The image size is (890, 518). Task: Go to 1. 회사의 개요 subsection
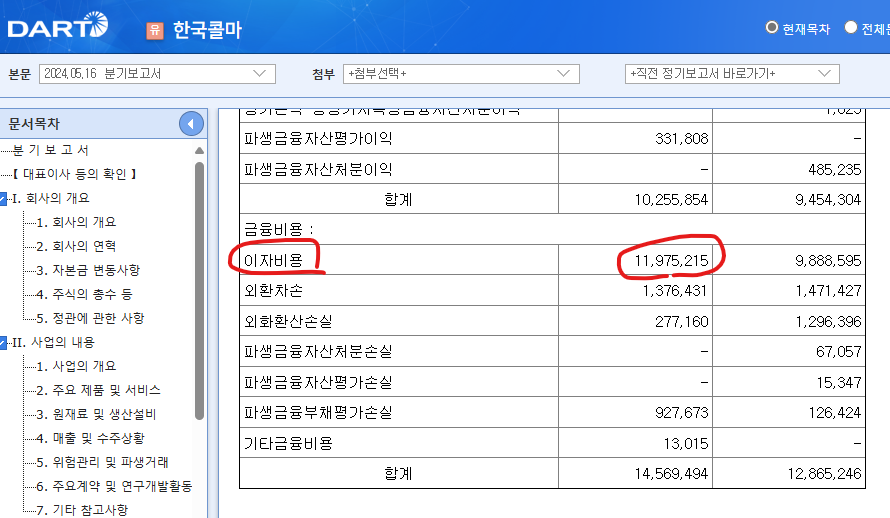point(76,222)
